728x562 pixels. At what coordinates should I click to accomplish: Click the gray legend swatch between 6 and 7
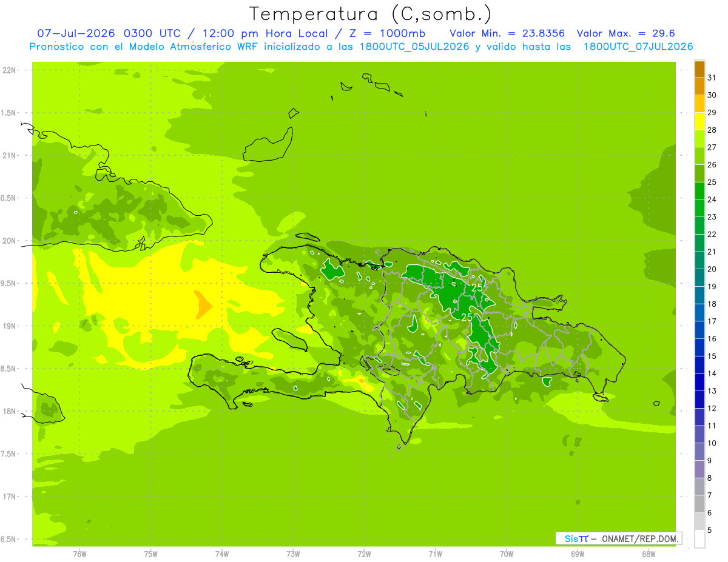click(x=699, y=504)
